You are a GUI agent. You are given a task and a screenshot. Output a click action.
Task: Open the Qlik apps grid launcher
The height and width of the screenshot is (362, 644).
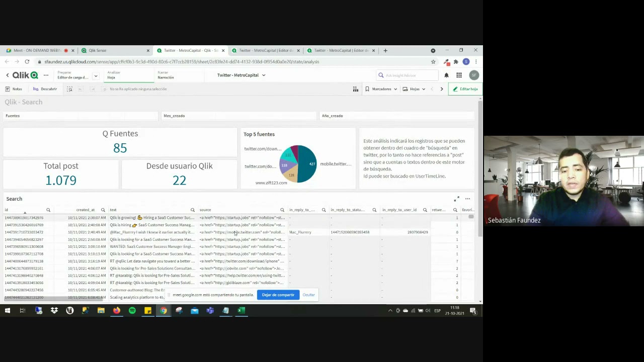point(459,75)
